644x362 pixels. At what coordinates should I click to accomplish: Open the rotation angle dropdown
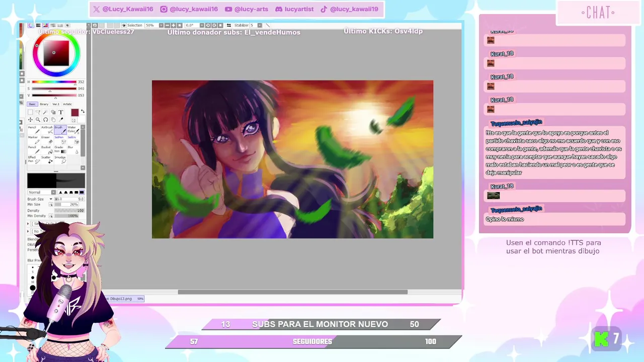(x=202, y=25)
